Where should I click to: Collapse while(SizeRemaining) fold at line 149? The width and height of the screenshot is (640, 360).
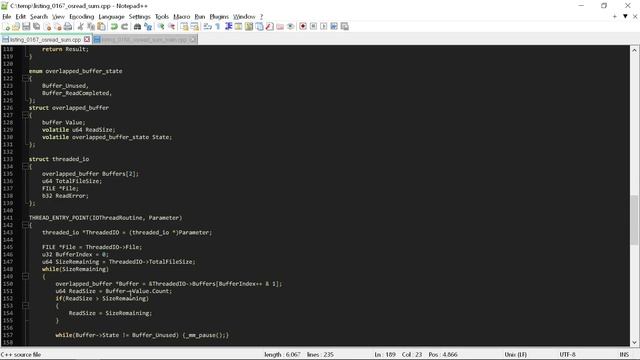point(25,276)
